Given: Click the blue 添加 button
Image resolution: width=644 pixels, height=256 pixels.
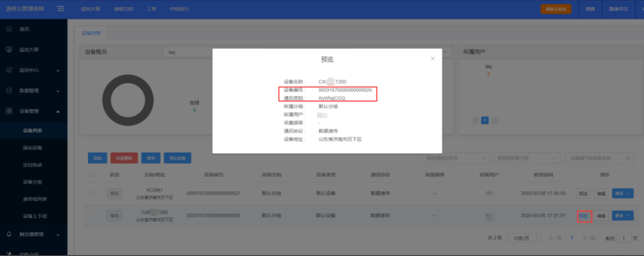Looking at the screenshot, I should pos(97,158).
